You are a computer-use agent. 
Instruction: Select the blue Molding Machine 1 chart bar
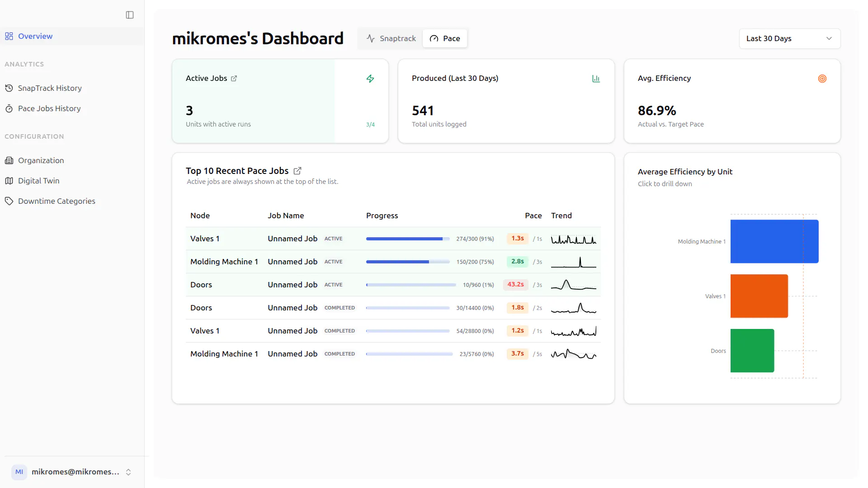774,241
